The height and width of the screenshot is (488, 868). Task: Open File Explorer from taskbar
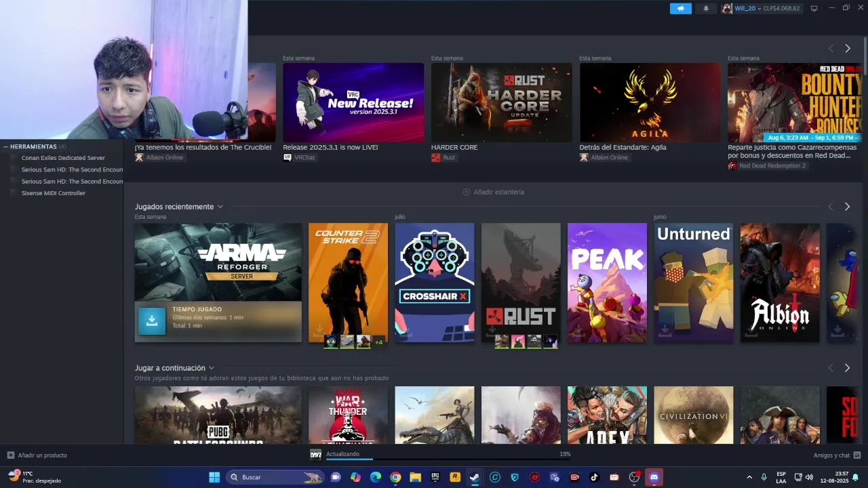(x=415, y=477)
